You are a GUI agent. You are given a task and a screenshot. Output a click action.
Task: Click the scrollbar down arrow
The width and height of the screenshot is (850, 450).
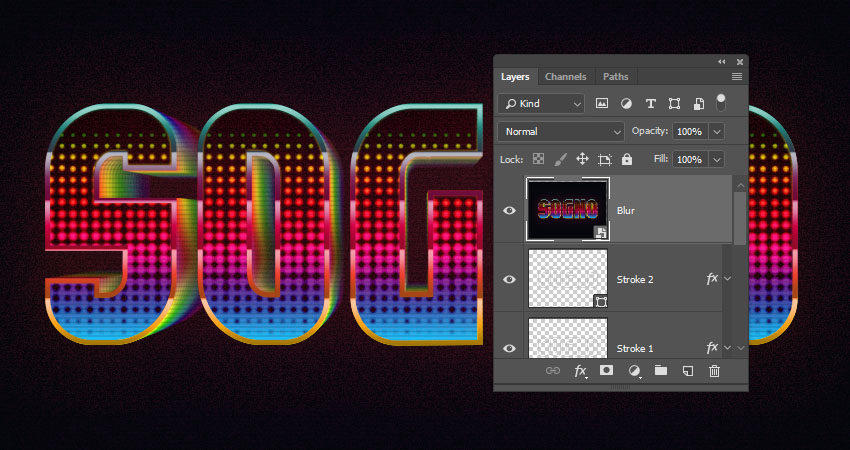tap(740, 348)
